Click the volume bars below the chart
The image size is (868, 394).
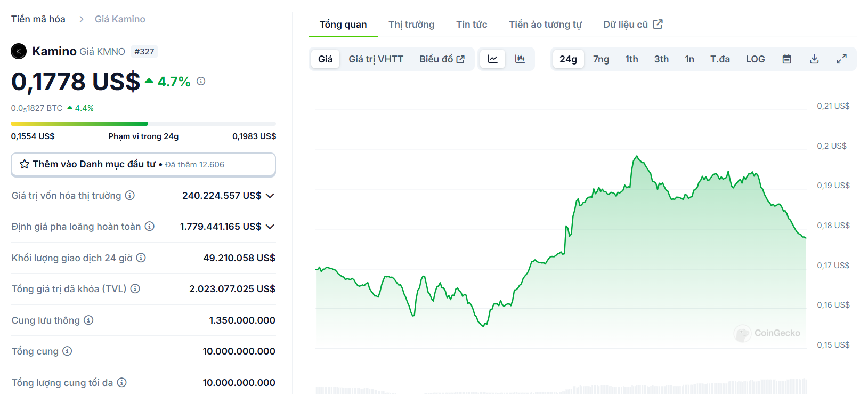coord(561,387)
